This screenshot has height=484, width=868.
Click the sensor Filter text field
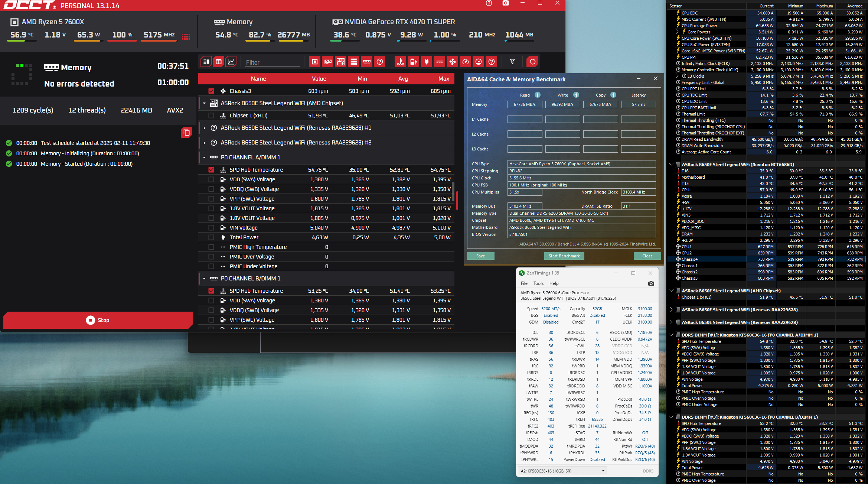(x=272, y=62)
